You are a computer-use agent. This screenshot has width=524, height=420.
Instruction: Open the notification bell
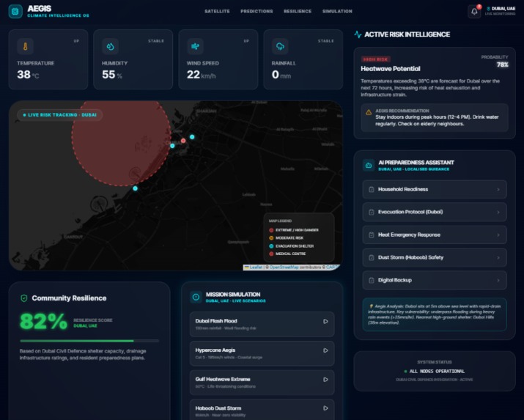[x=474, y=11]
